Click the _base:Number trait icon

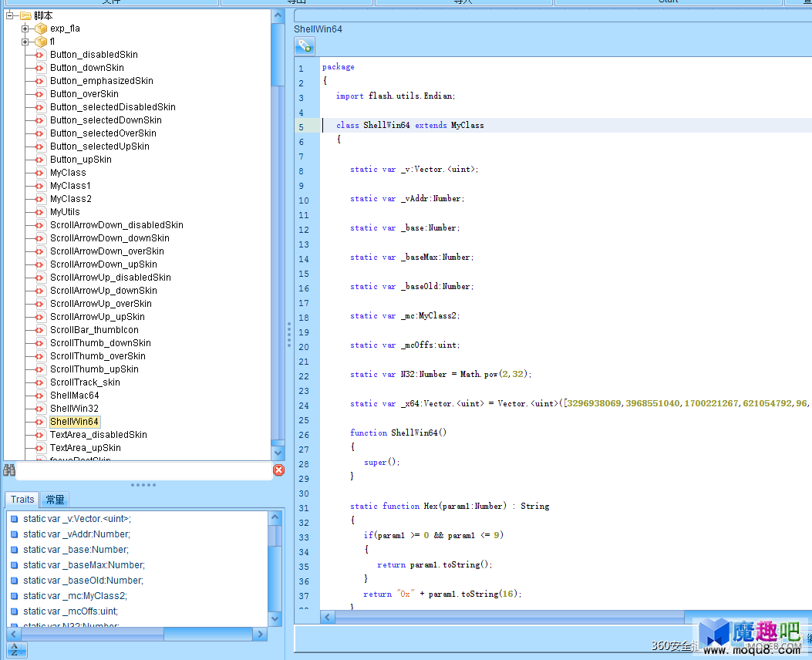(15, 550)
